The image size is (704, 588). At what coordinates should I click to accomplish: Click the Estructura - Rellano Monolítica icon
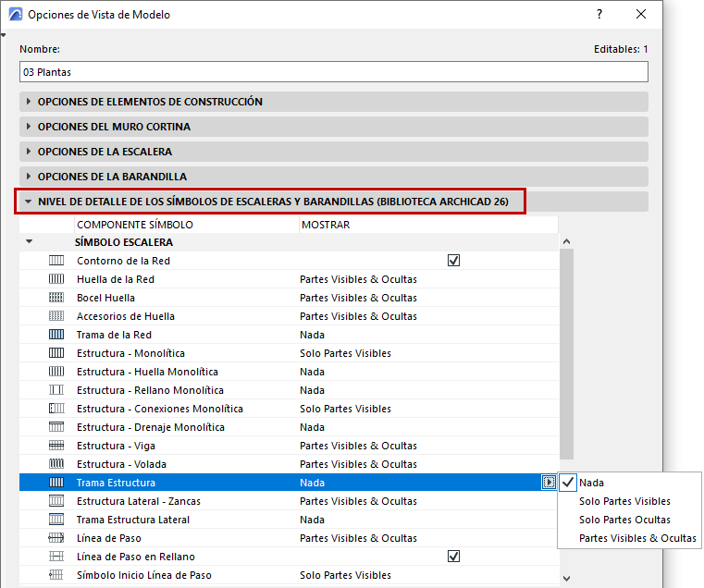[x=56, y=389]
